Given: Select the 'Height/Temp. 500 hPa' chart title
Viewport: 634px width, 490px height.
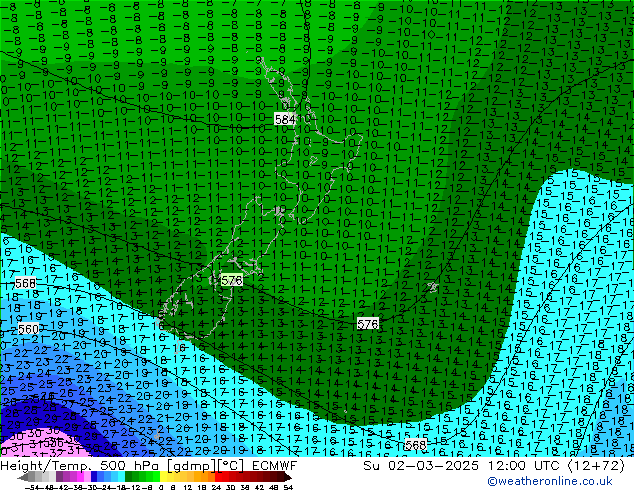Looking at the screenshot, I should pos(81,466).
